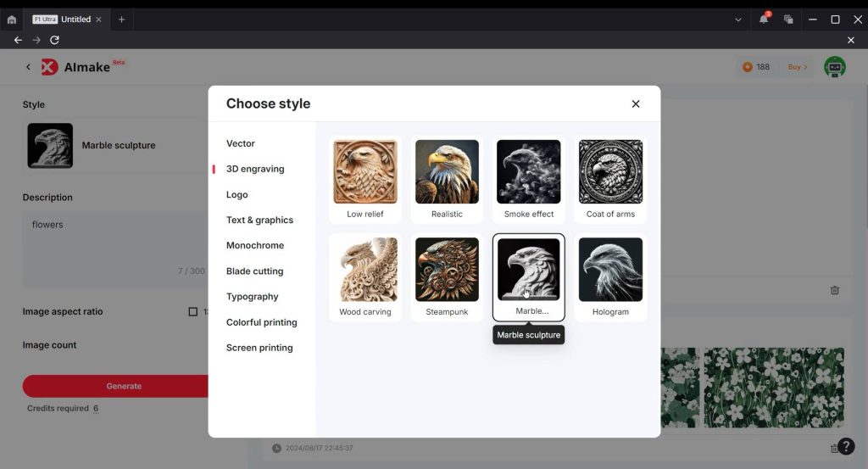Select the Typography category

(253, 297)
